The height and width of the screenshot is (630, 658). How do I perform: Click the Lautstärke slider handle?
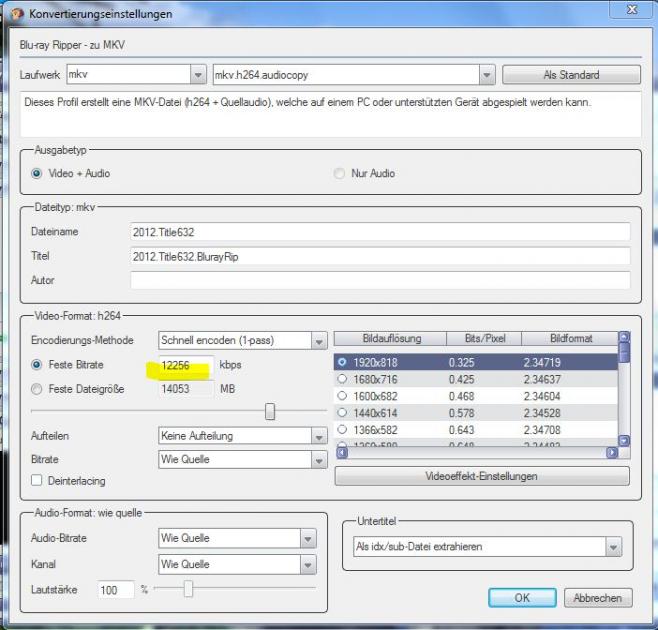(x=188, y=588)
